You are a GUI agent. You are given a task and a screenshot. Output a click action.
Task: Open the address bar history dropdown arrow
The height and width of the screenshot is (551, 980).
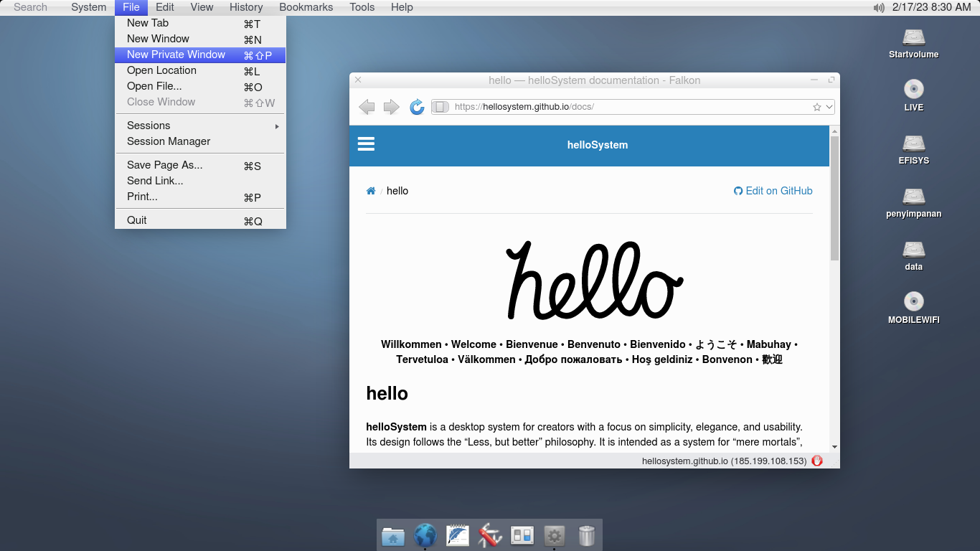click(x=829, y=107)
